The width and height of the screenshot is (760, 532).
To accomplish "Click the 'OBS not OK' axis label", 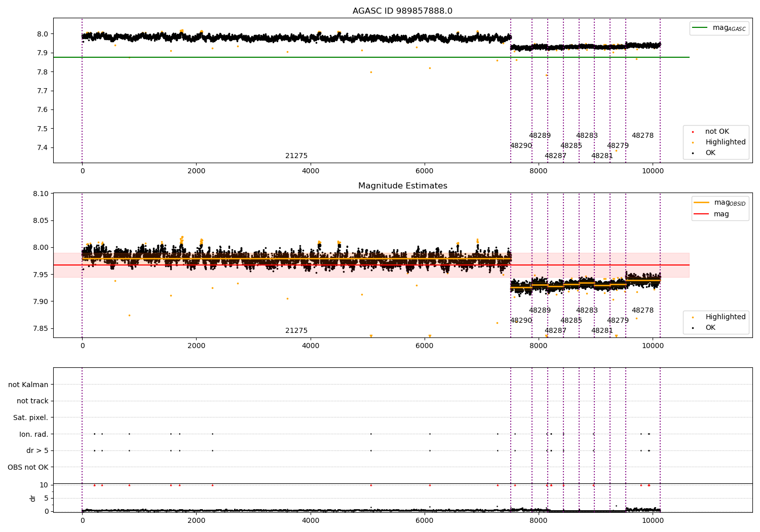I will [x=28, y=467].
